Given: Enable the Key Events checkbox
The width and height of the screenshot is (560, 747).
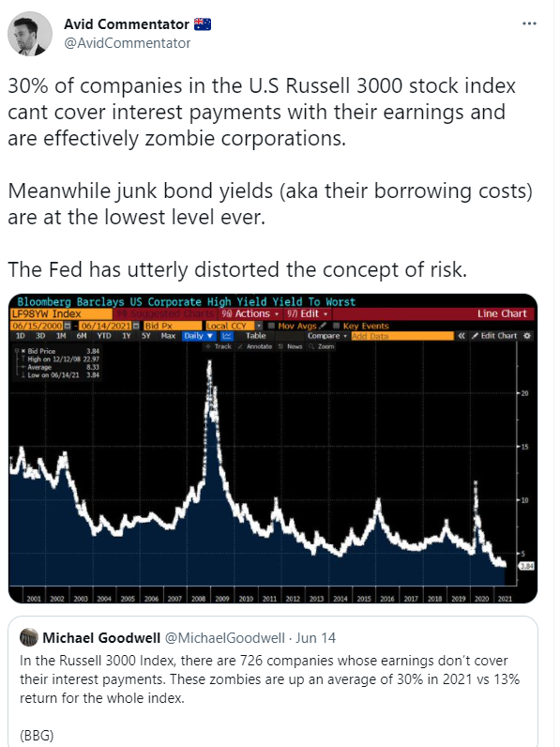Looking at the screenshot, I should click(x=336, y=326).
